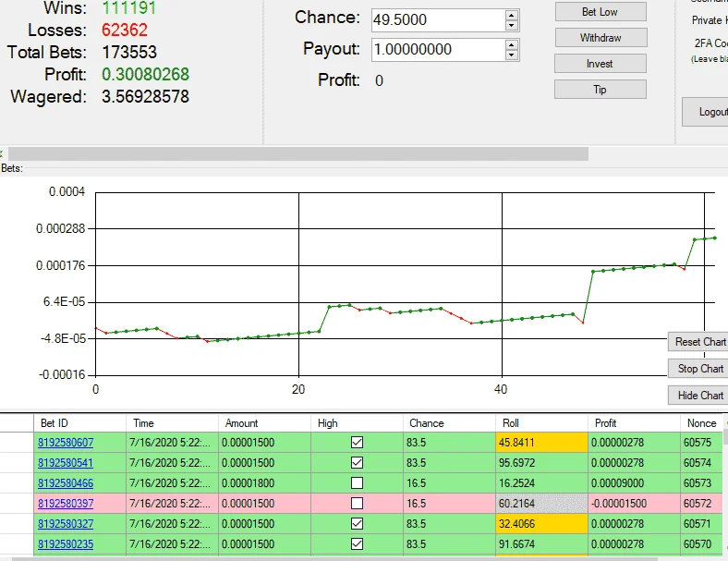The width and height of the screenshot is (728, 561).
Task: Click the Invest button
Action: (601, 64)
